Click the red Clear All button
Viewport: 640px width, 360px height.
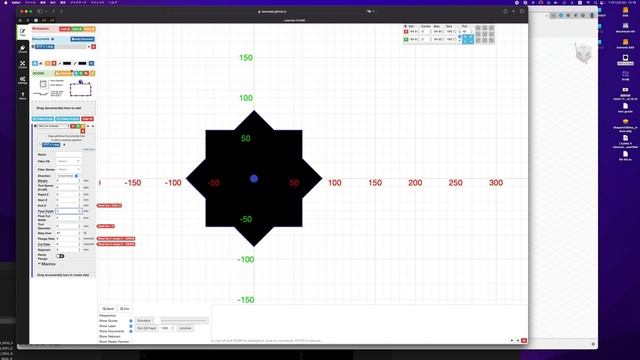87,119
